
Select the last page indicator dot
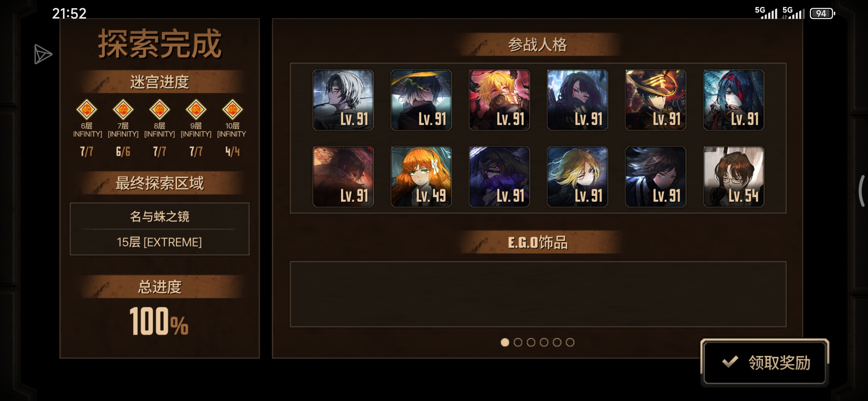570,342
